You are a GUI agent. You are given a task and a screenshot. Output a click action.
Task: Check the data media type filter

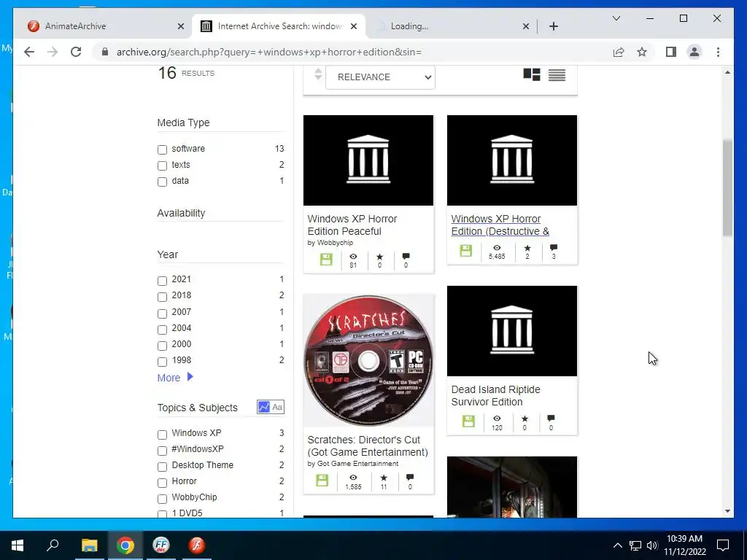[x=162, y=182]
